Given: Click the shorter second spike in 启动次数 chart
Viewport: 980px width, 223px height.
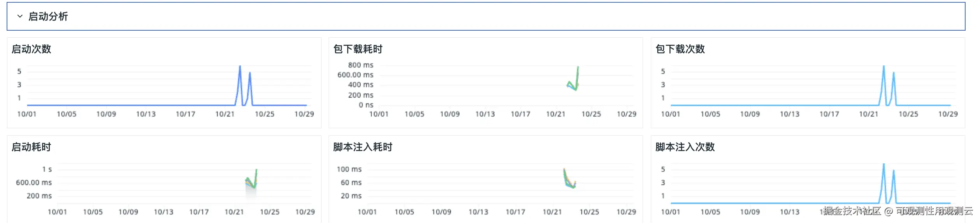Looking at the screenshot, I should click(249, 73).
